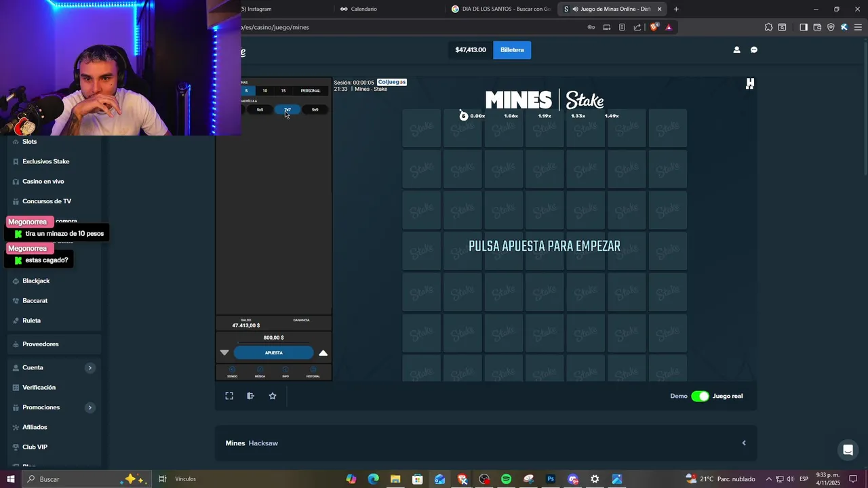This screenshot has height=488, width=868.
Task: Add Mines to favorites with star icon
Action: (x=273, y=396)
